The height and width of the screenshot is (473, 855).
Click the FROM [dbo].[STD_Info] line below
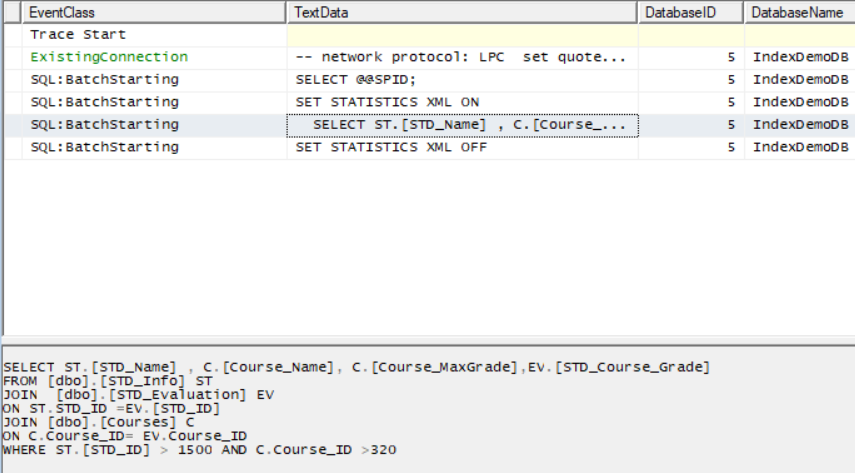[108, 381]
